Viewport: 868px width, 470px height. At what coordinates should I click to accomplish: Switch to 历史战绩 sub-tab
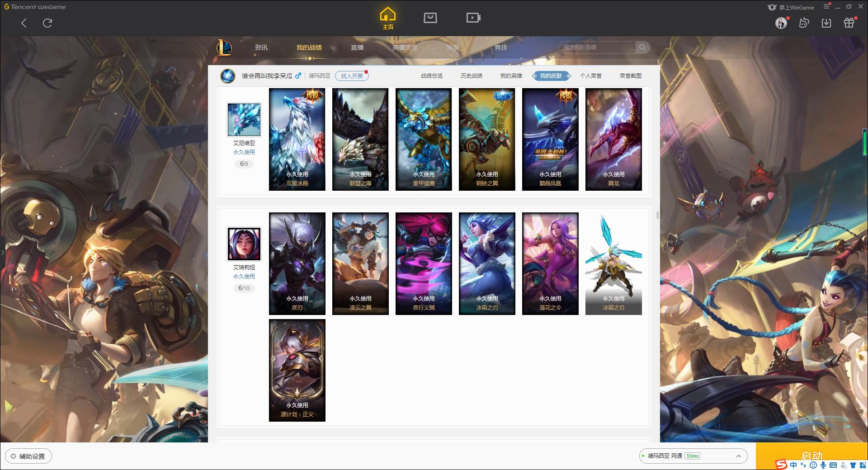tap(472, 76)
